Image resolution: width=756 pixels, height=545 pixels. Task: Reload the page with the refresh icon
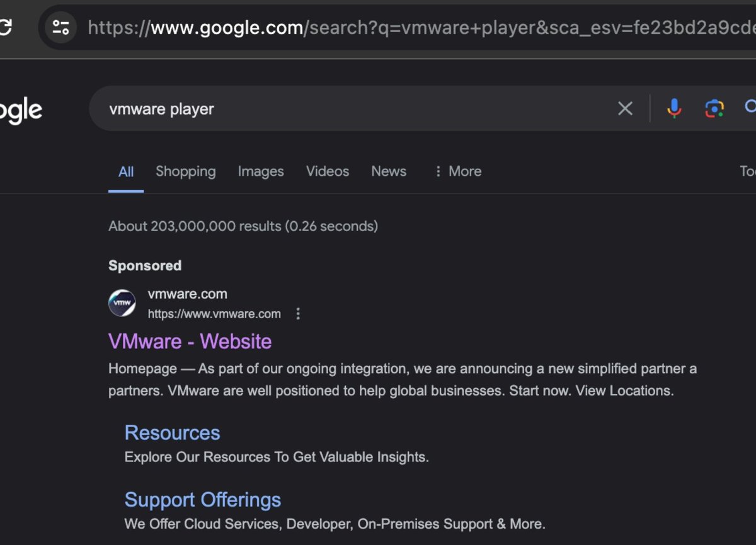[x=5, y=27]
